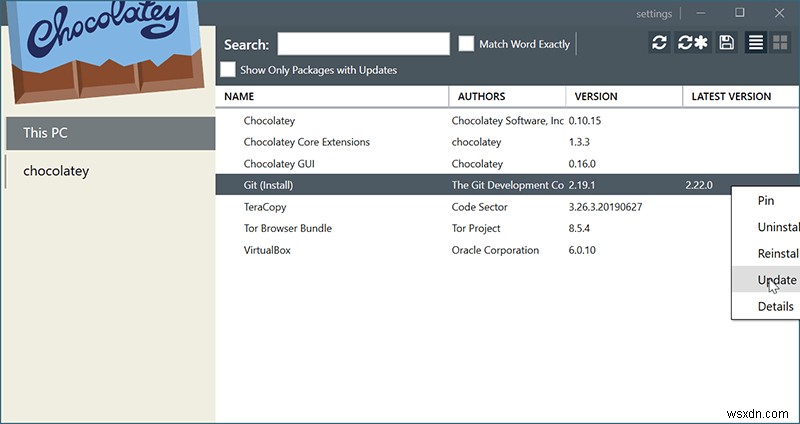The height and width of the screenshot is (424, 800).
Task: Select the TeraCopy package row
Action: [x=474, y=207]
